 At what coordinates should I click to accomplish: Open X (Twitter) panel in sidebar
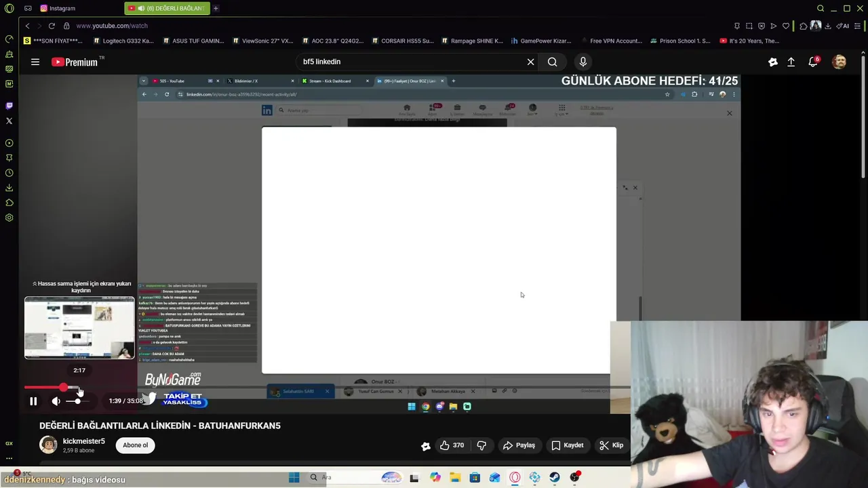(x=9, y=121)
